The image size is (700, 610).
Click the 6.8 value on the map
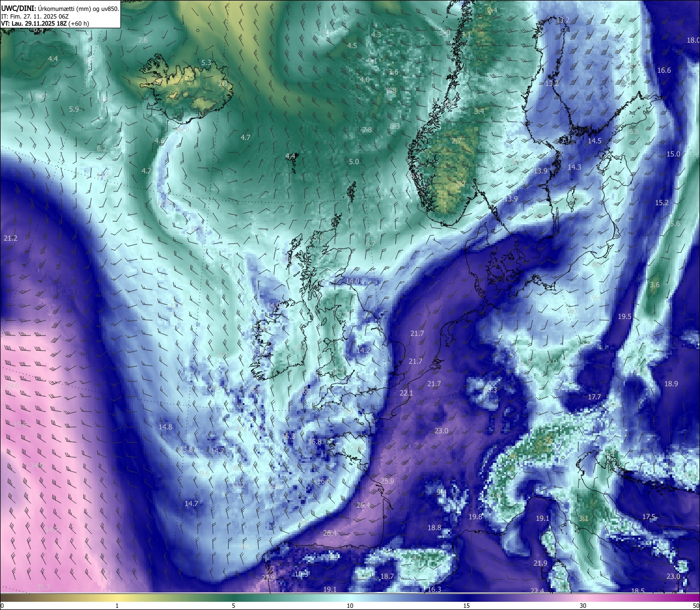pos(634,131)
